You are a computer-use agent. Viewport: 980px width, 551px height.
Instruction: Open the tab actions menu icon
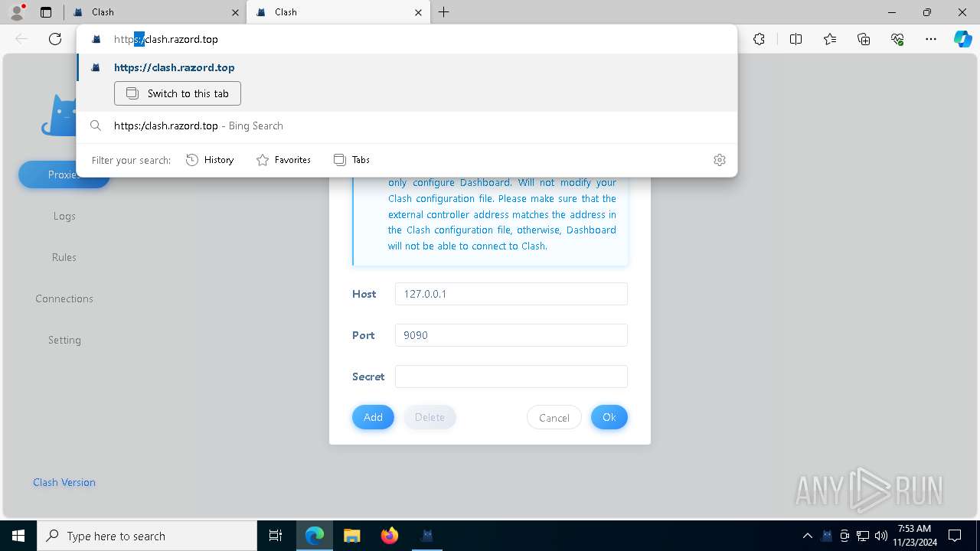[x=46, y=12]
